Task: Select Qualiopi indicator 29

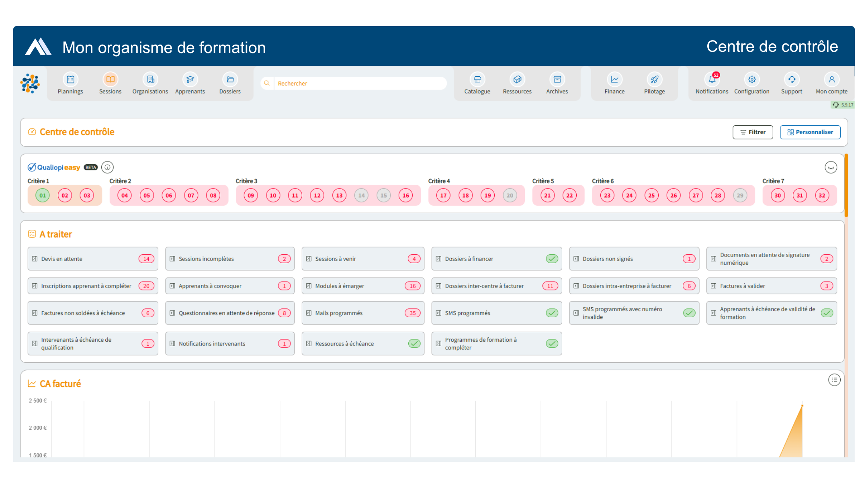Action: point(740,196)
